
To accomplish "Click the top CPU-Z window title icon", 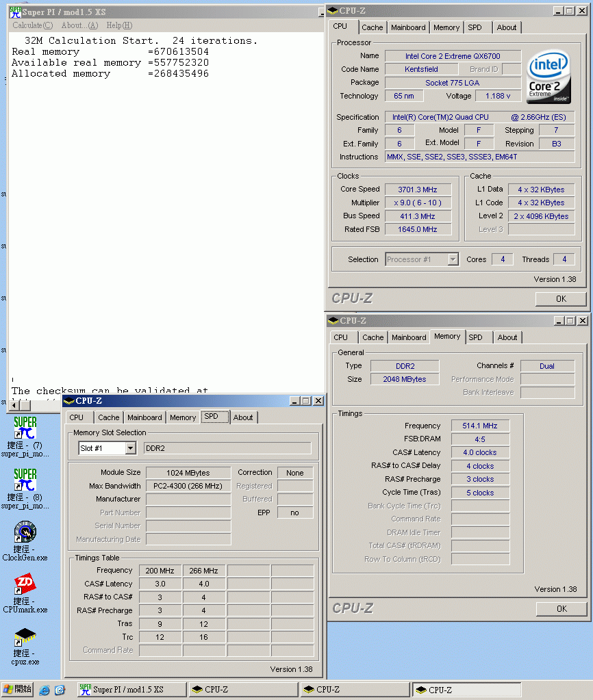I will coord(333,11).
